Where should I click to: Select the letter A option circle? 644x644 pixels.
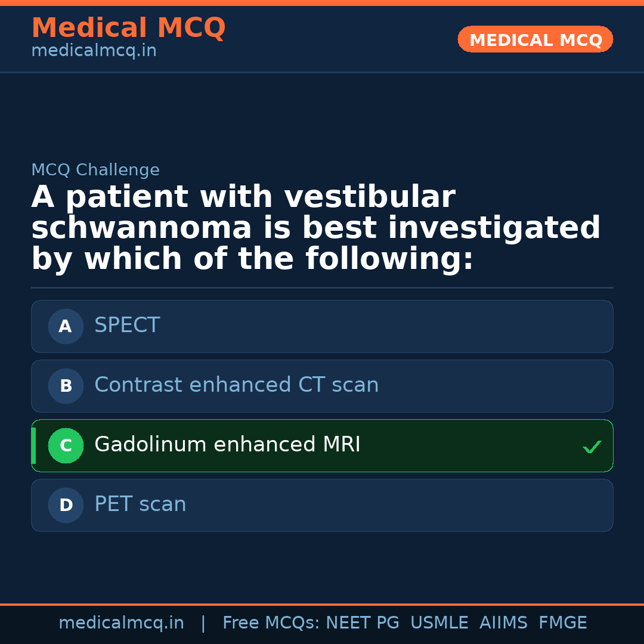66,326
